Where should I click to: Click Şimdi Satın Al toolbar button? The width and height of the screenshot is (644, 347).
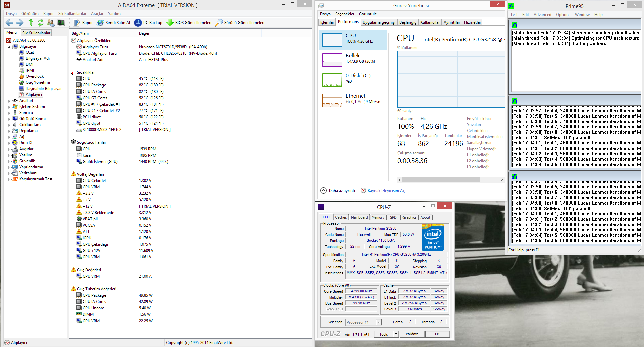point(113,23)
